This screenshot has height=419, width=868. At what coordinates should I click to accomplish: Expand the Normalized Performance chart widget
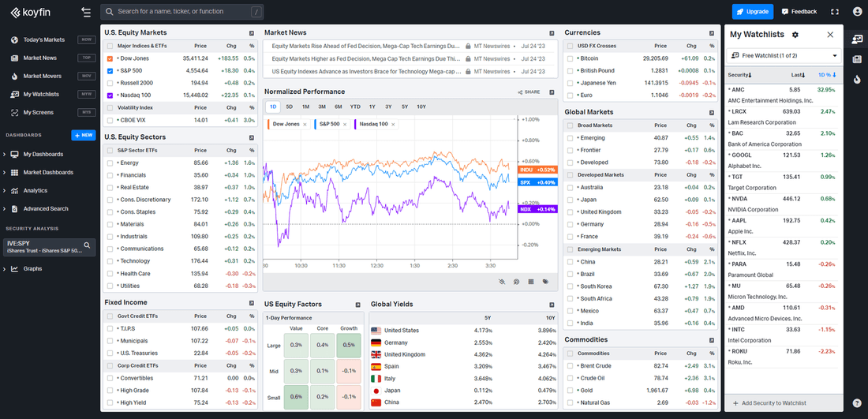[x=552, y=92]
